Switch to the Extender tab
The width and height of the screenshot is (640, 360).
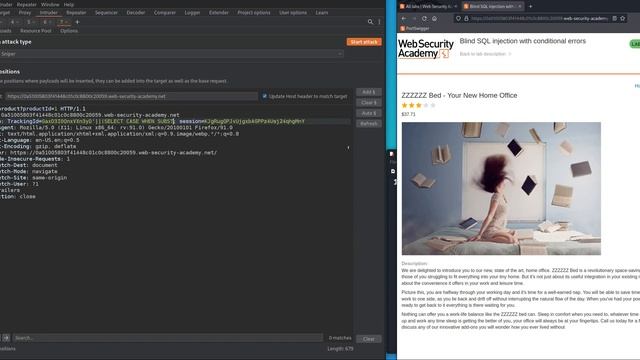(x=219, y=13)
